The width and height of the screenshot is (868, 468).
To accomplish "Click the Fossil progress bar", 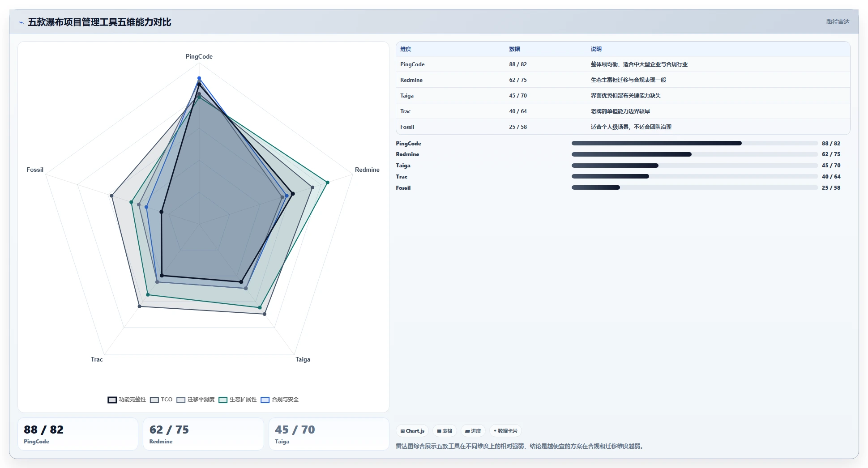I will click(x=694, y=187).
